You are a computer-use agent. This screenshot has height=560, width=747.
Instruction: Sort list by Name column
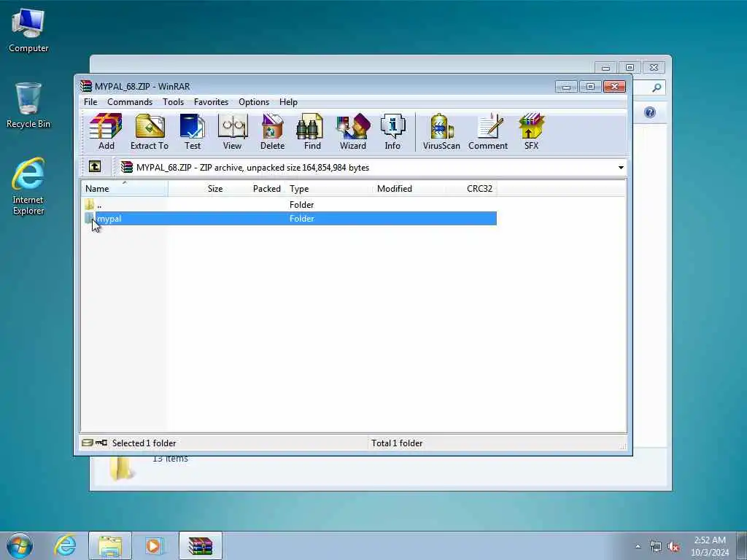(x=124, y=189)
